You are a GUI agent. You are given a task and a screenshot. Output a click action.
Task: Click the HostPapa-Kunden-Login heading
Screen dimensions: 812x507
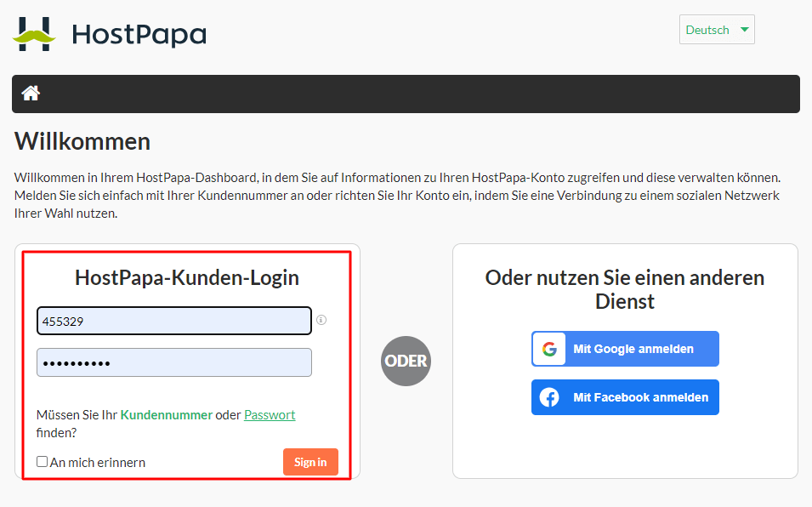pyautogui.click(x=187, y=277)
